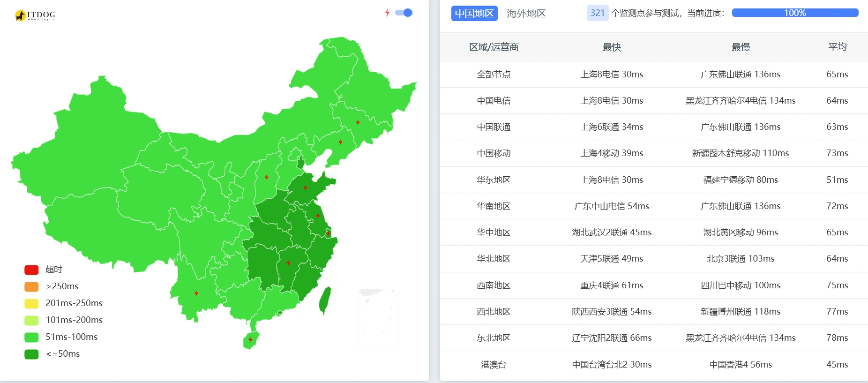Select 四川巴中移动 100ms cell
Viewport: 868px width, 383px height.
tap(741, 285)
